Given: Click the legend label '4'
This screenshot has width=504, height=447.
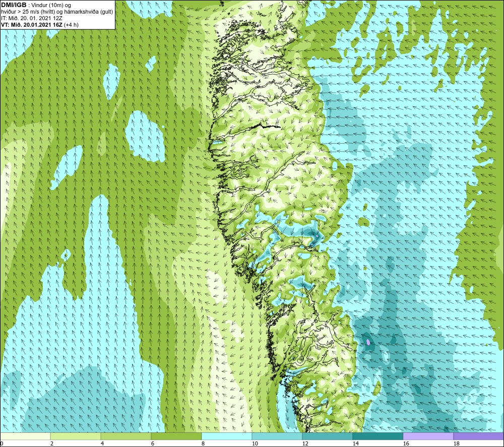Looking at the screenshot, I should click(x=102, y=443).
